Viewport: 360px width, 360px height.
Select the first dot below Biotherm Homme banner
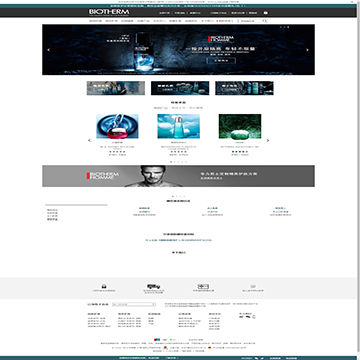click(x=173, y=196)
